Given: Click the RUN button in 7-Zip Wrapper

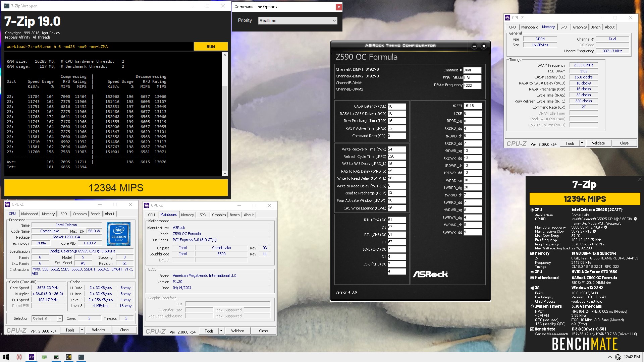Looking at the screenshot, I should click(x=211, y=47).
